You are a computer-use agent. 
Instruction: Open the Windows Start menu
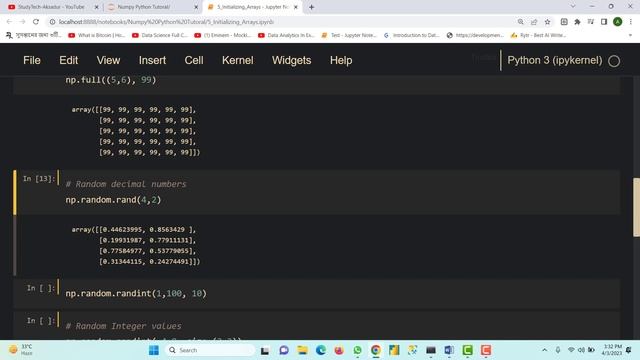point(153,350)
